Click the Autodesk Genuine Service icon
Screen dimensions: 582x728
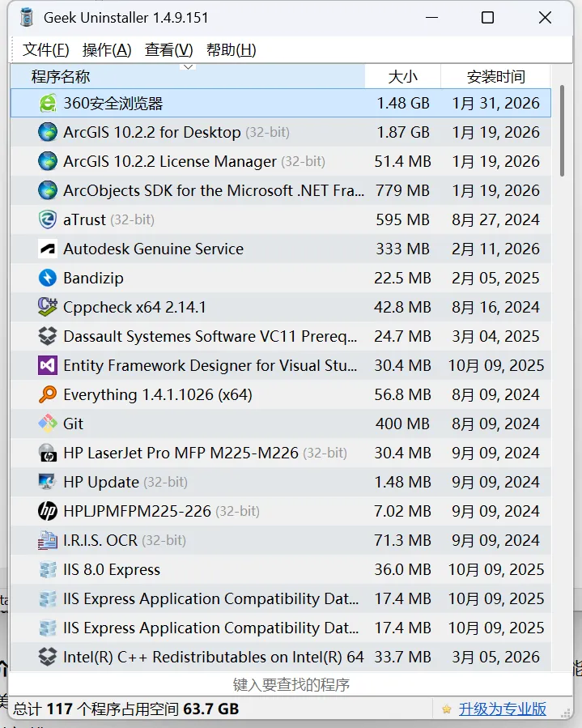pyautogui.click(x=47, y=249)
